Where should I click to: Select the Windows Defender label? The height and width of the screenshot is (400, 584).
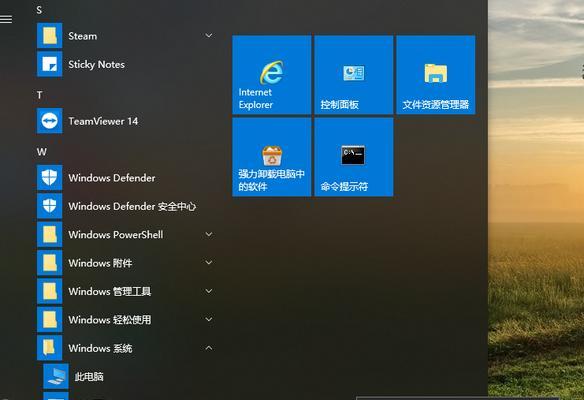pyautogui.click(x=112, y=178)
